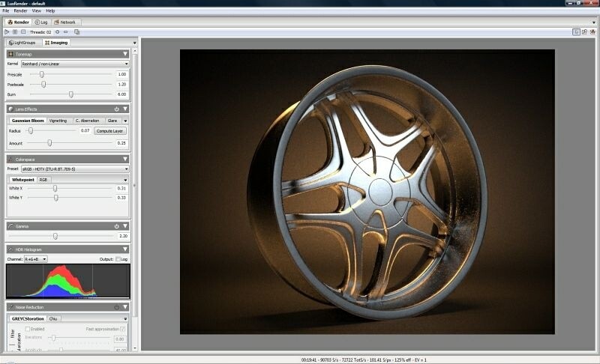Collapse the Gamma panel
The width and height of the screenshot is (600, 364).
125,226
